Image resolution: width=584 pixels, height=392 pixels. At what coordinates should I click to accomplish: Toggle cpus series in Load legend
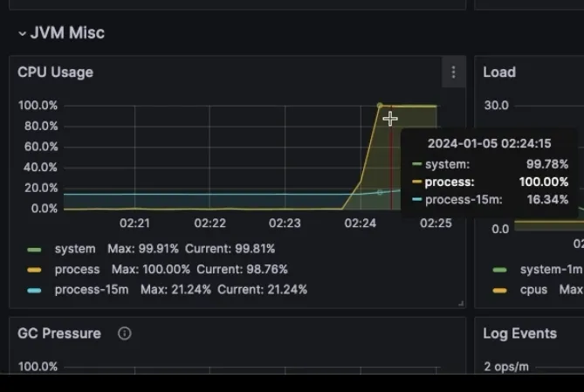533,290
